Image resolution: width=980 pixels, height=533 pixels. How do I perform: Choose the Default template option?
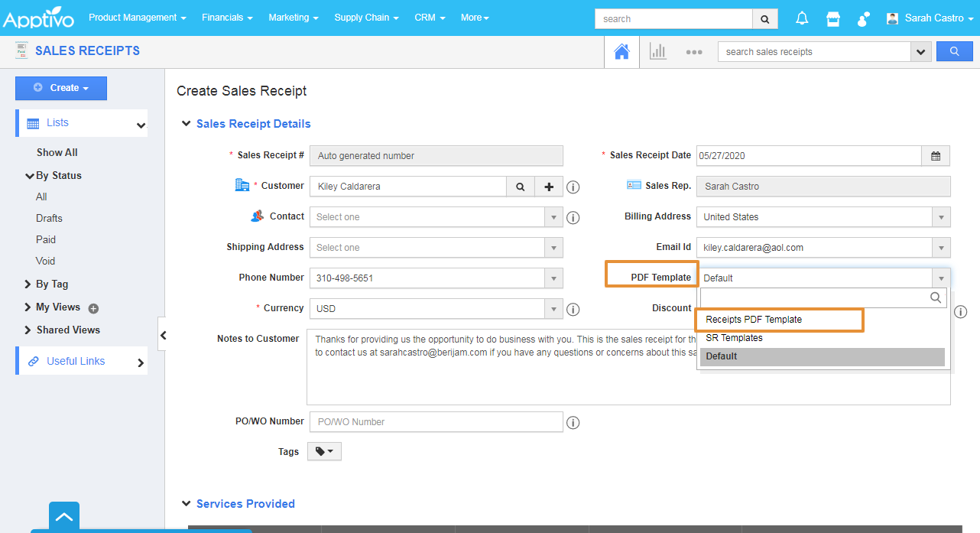click(x=823, y=356)
